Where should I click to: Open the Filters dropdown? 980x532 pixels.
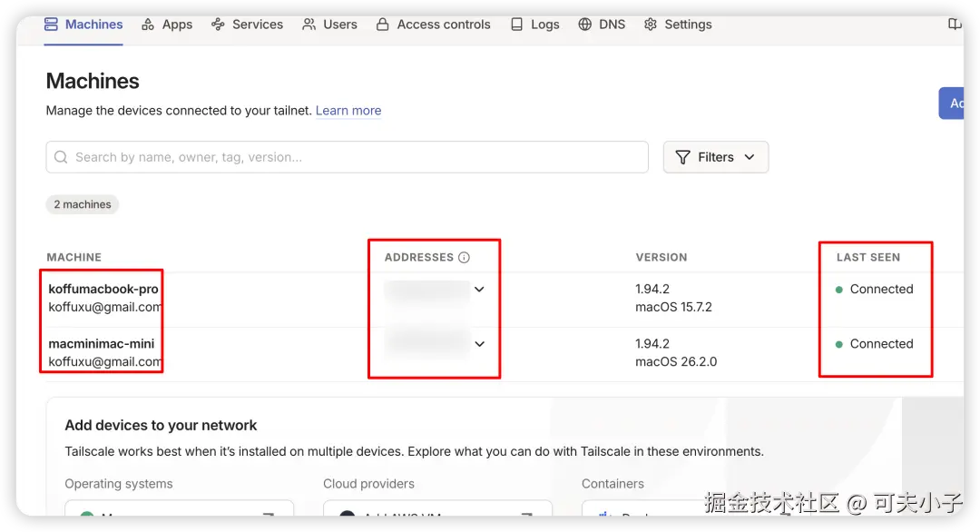coord(716,157)
